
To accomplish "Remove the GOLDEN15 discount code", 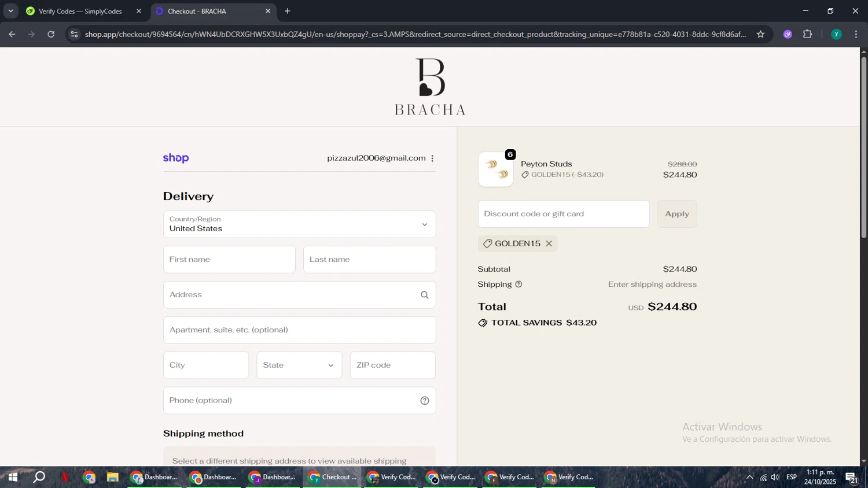I will tap(549, 243).
